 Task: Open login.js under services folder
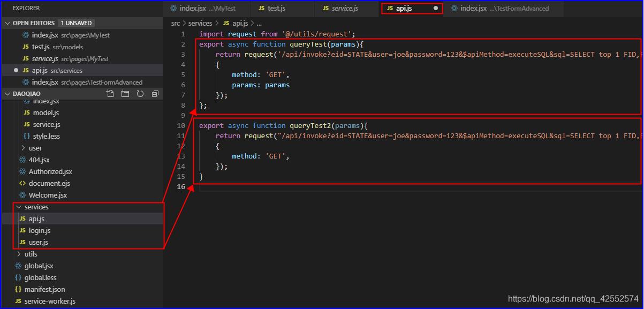point(81,231)
